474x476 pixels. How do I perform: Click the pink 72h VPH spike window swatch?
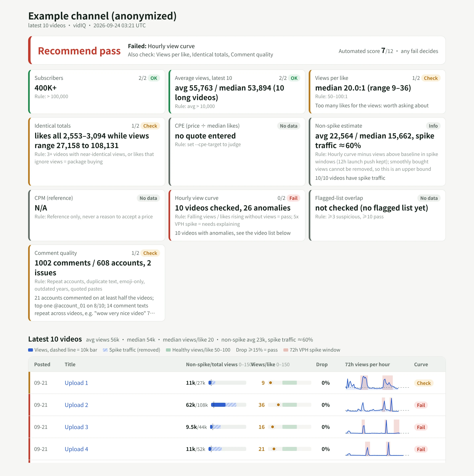(286, 350)
